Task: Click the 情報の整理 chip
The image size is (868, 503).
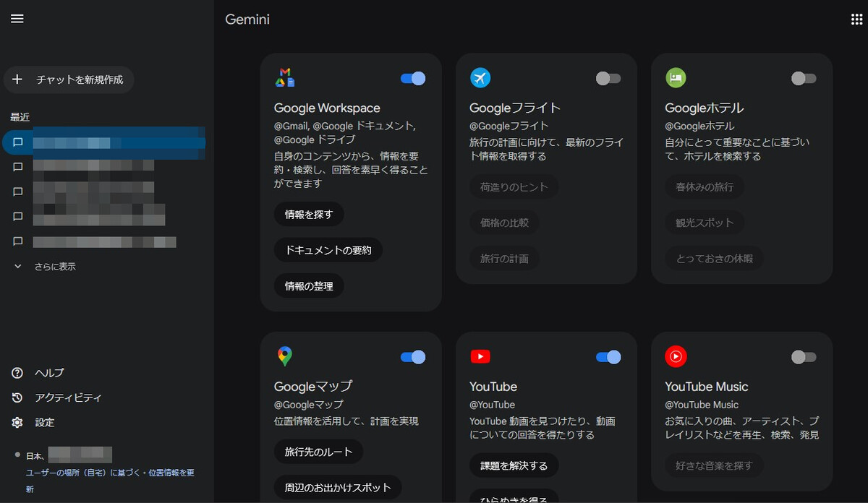Action: pyautogui.click(x=309, y=286)
